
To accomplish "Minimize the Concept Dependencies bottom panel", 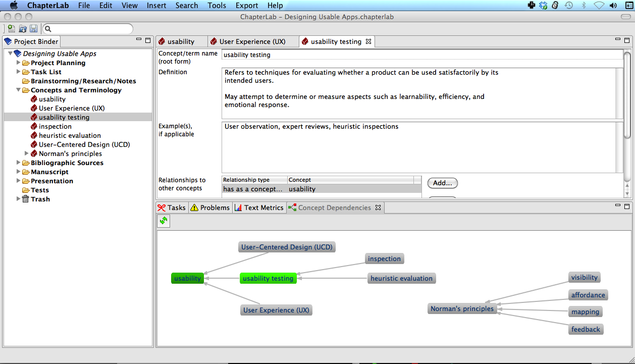I will [x=617, y=206].
